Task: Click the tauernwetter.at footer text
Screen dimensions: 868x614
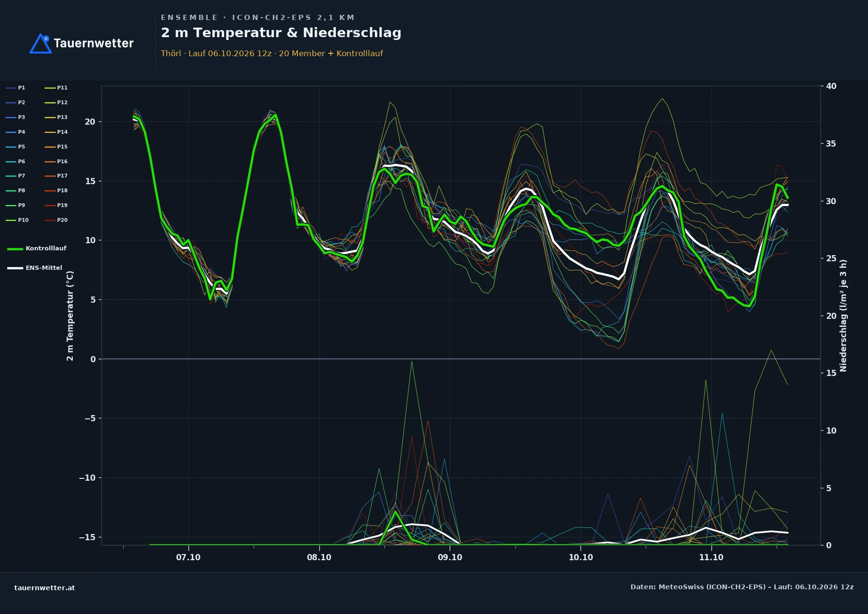Action: pyautogui.click(x=45, y=588)
